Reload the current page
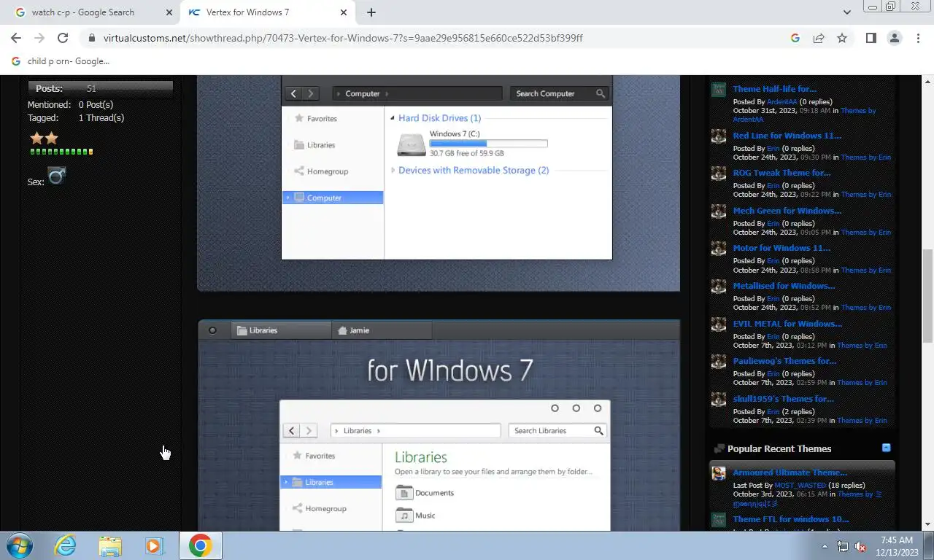 [x=63, y=38]
